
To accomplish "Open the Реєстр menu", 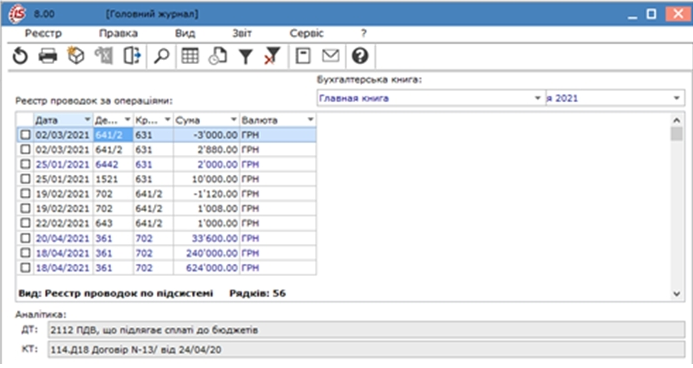I will click(43, 34).
